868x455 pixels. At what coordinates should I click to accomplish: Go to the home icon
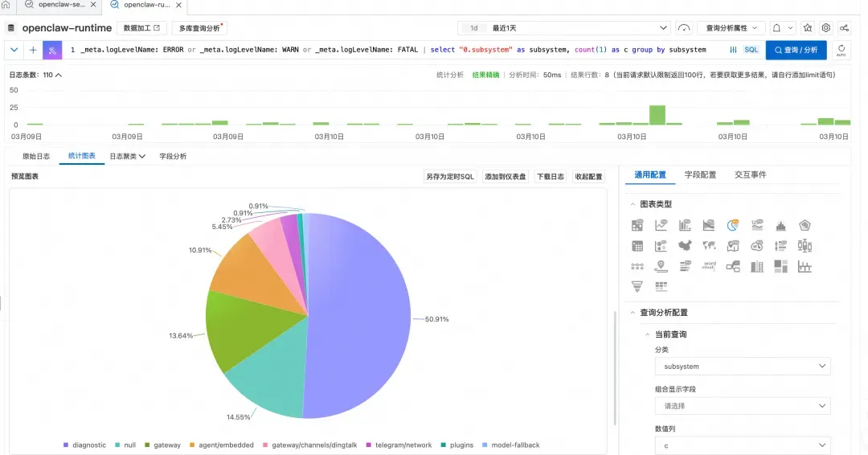[6, 5]
